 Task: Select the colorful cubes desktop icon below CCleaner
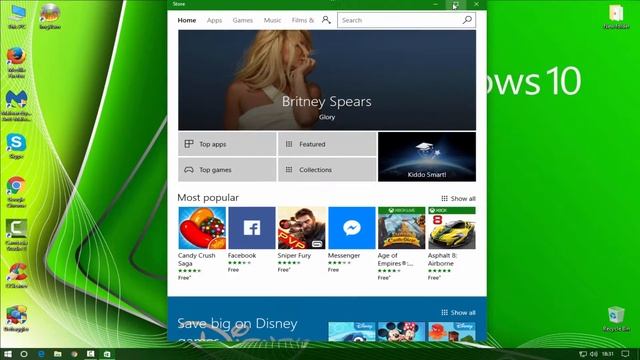[16, 319]
